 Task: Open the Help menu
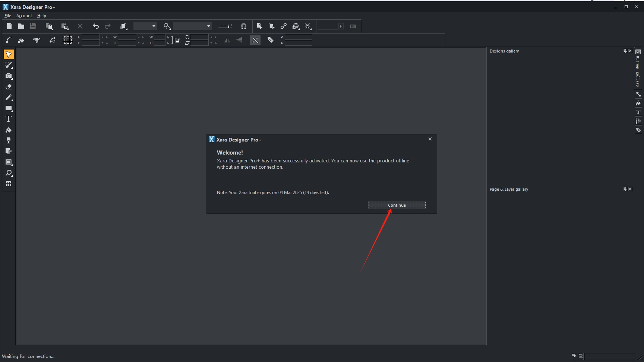[x=42, y=16]
